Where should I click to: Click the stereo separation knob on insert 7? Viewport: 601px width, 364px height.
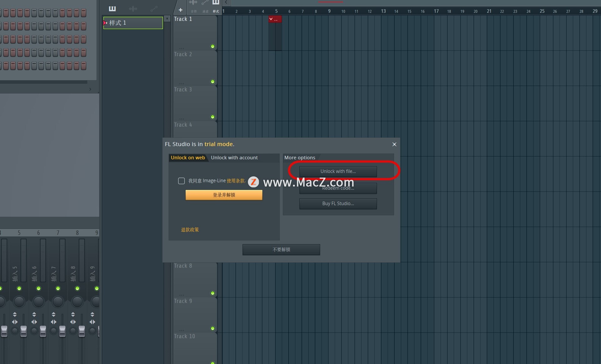(x=54, y=331)
